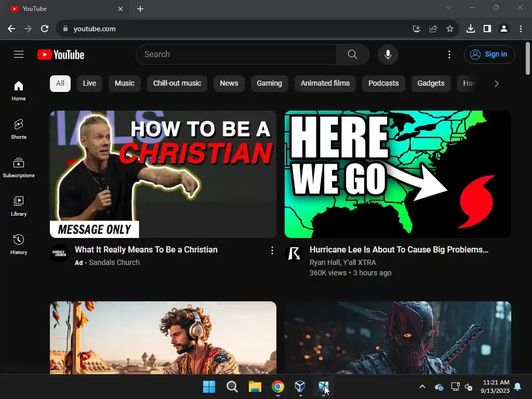Image resolution: width=532 pixels, height=399 pixels.
Task: Select the Live filter chip
Action: [89, 84]
